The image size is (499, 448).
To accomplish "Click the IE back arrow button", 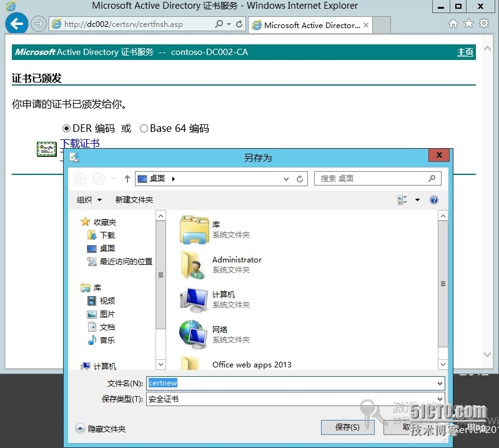I will pos(16,23).
